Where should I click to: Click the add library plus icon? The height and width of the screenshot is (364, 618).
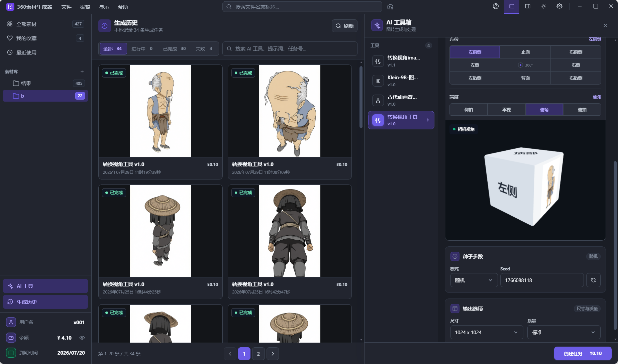(x=82, y=72)
